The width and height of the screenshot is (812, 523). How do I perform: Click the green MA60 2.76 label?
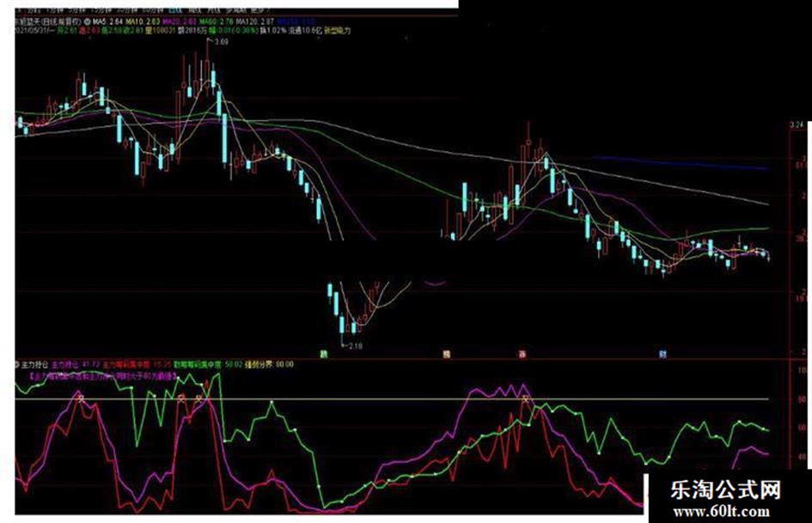tap(217, 21)
